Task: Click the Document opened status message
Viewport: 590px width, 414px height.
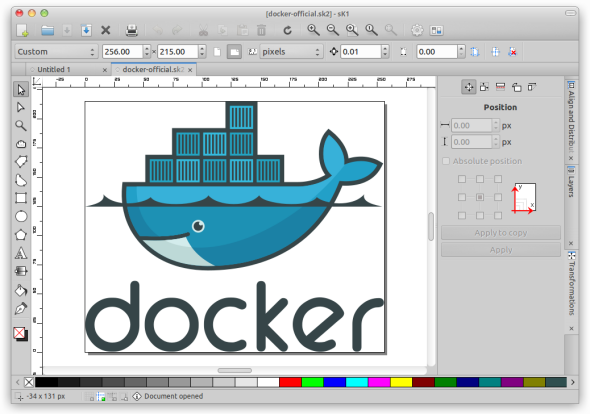Action: 173,396
